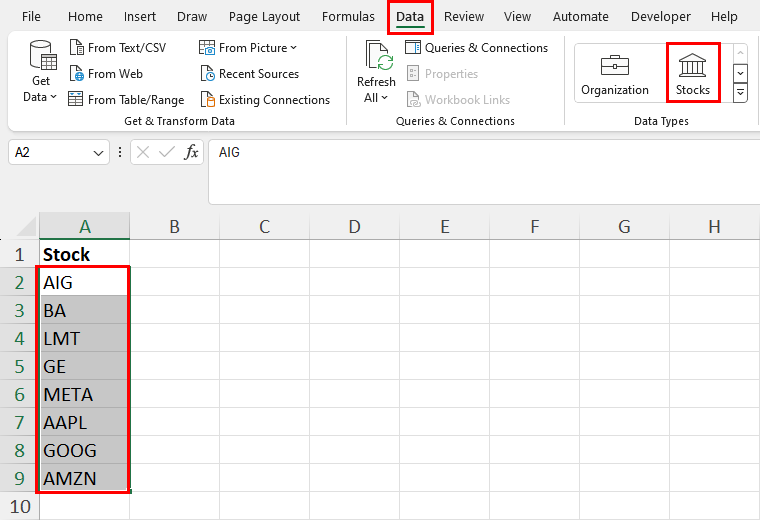Click the Stock header cell
760x520 pixels.
coord(84,254)
